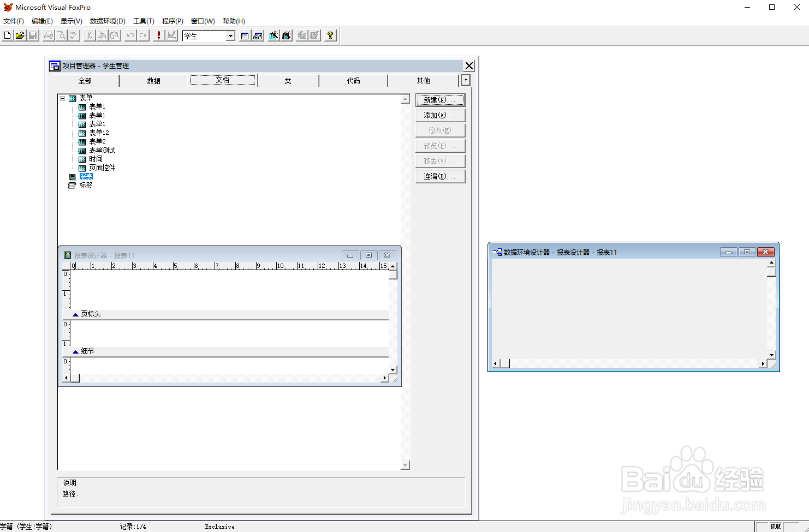Image resolution: width=809 pixels, height=532 pixels.
Task: Click the red exclamation Run icon
Action: tap(159, 35)
